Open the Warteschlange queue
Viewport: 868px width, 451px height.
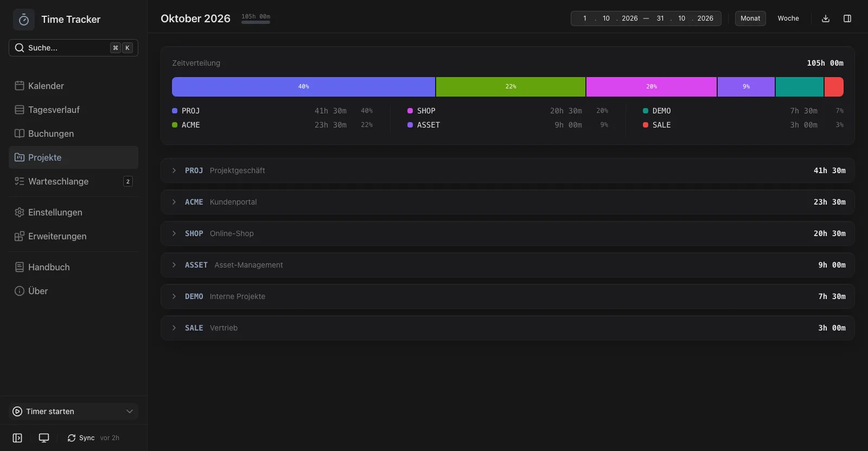(73, 181)
